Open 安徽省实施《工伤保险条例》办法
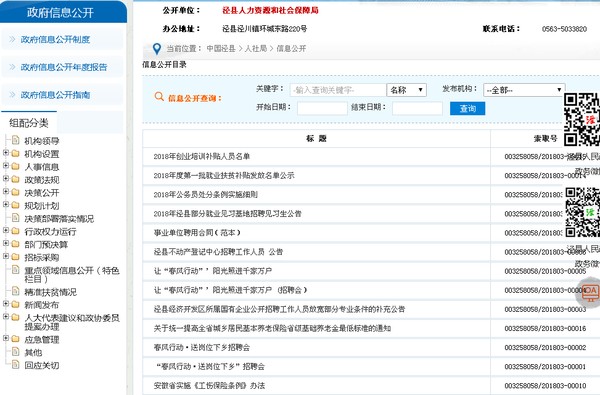Image resolution: width=600 pixels, height=395 pixels. coord(209,385)
